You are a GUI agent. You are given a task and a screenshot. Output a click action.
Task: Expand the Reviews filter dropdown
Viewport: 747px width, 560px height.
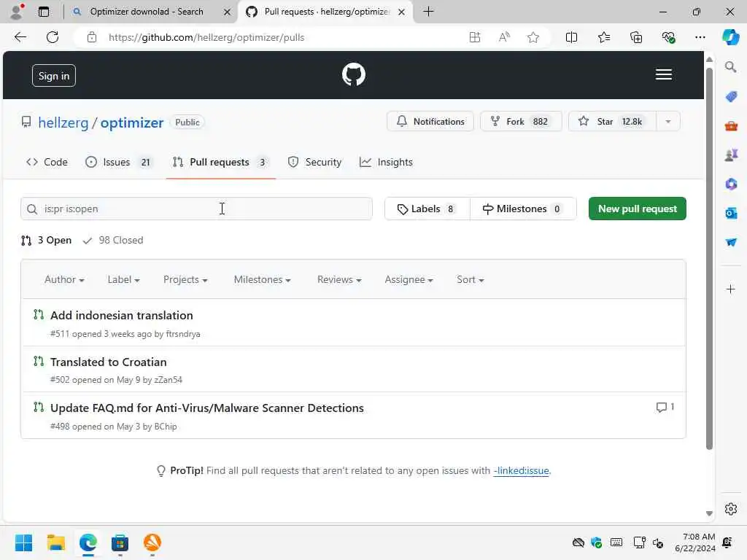click(339, 279)
